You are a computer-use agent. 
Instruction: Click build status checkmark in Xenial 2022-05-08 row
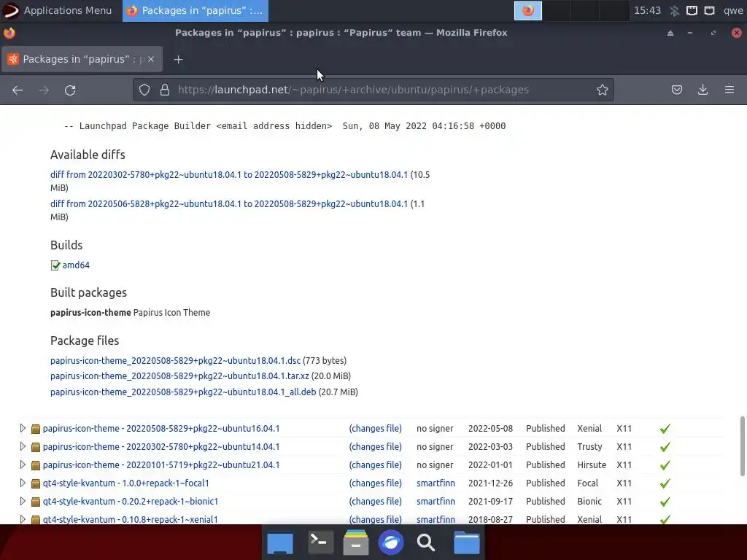665,429
